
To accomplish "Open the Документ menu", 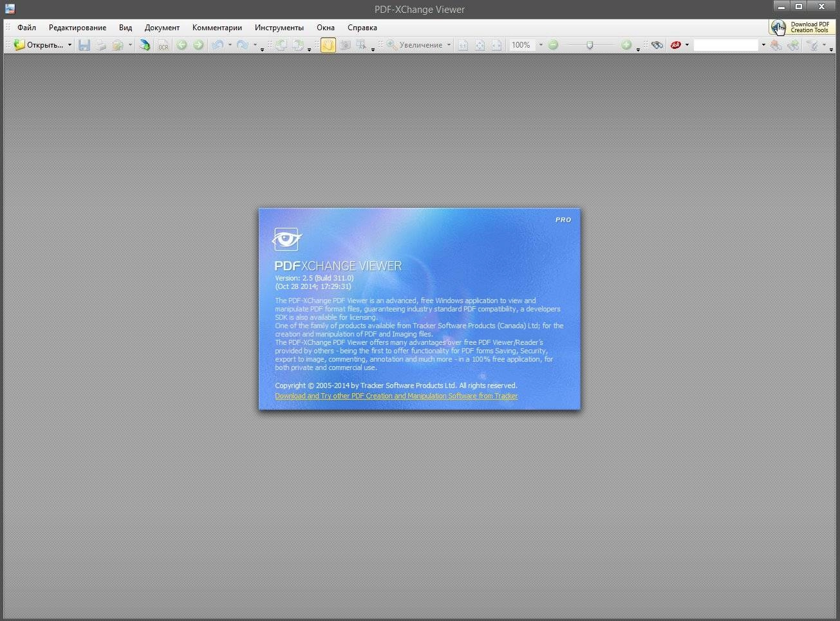I will [162, 28].
